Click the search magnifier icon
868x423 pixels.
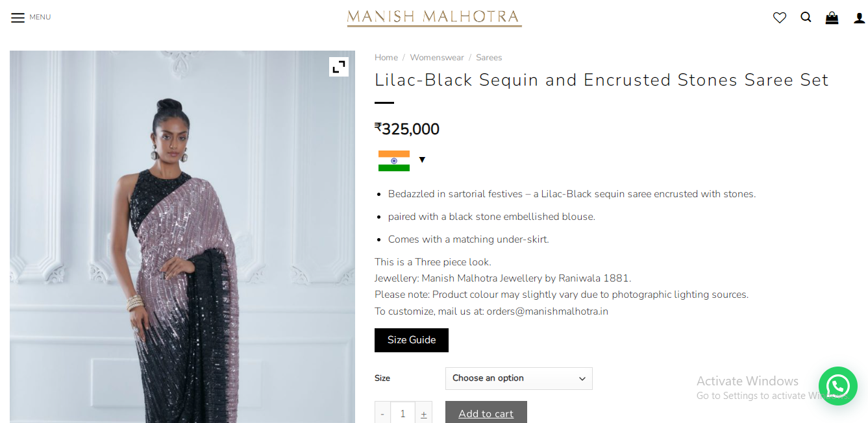[x=806, y=18]
